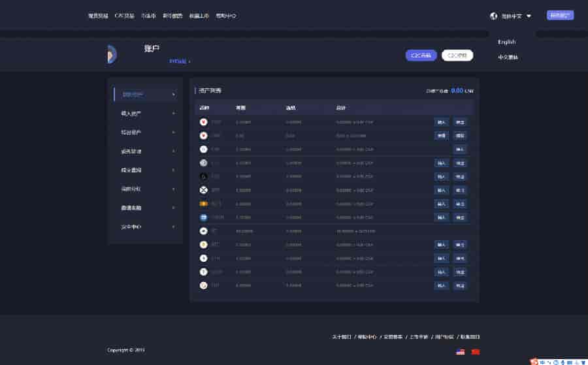This screenshot has width=588, height=365.
Task: Click the globe icon beside the language selector
Action: (493, 16)
